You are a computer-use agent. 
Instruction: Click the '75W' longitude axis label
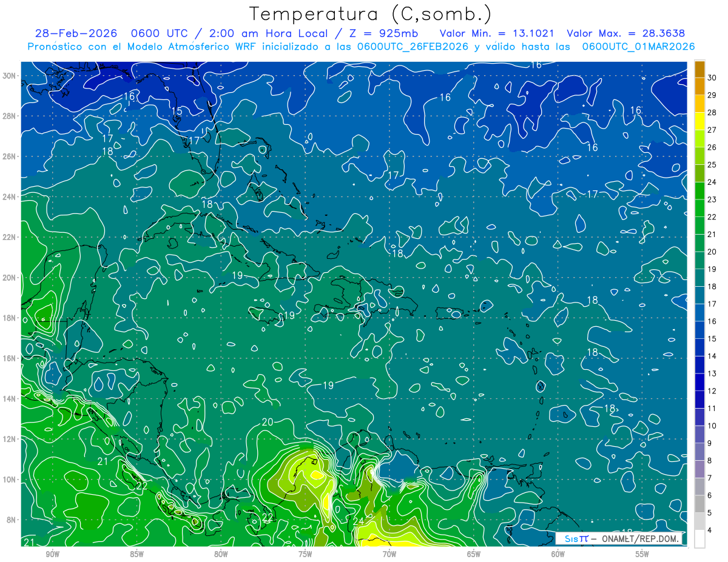[305, 554]
